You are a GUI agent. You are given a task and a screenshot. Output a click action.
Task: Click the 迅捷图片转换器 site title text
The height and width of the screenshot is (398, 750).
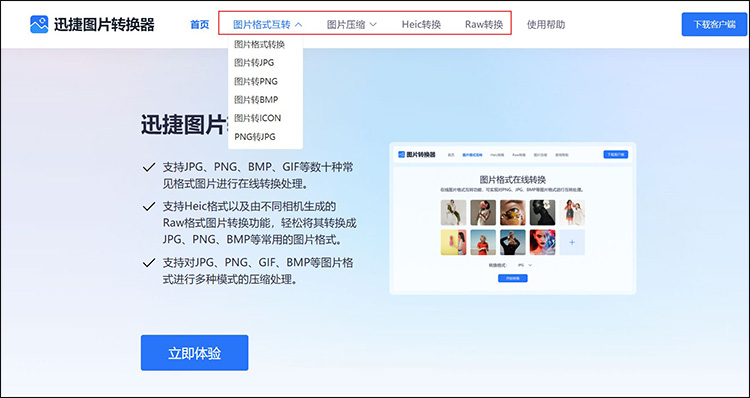point(104,24)
